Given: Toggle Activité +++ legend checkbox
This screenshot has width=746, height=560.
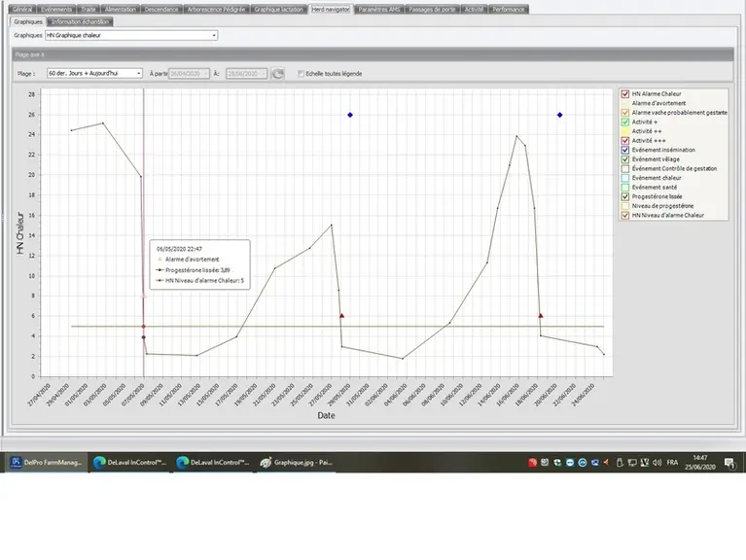Looking at the screenshot, I should [x=625, y=141].
